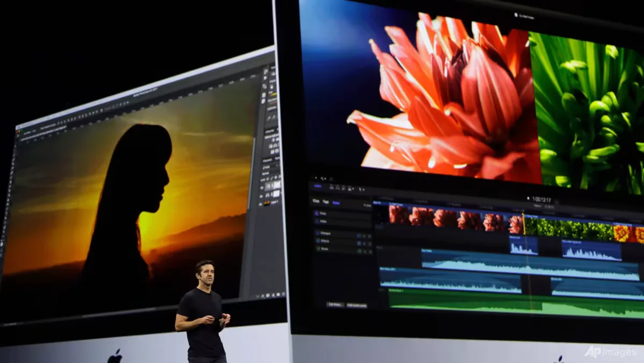The width and height of the screenshot is (644, 363).
Task: Switch to the Clips tab in timeline index
Action: (316, 201)
